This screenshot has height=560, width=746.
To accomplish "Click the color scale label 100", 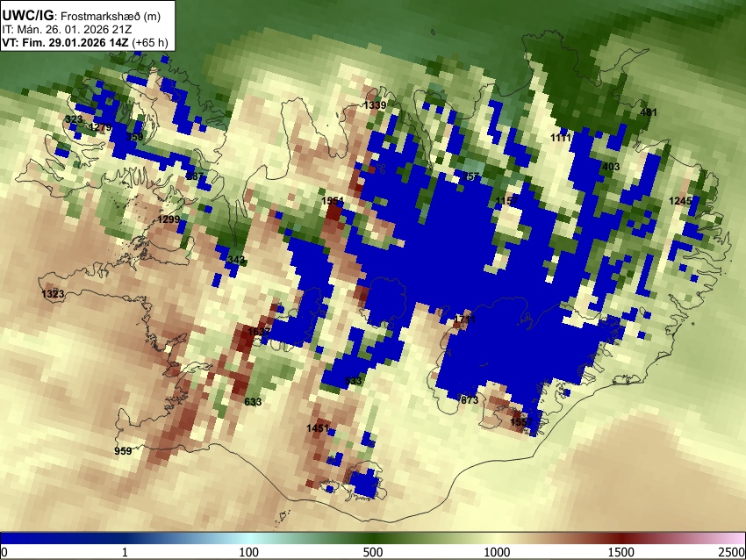I will click(x=248, y=552).
